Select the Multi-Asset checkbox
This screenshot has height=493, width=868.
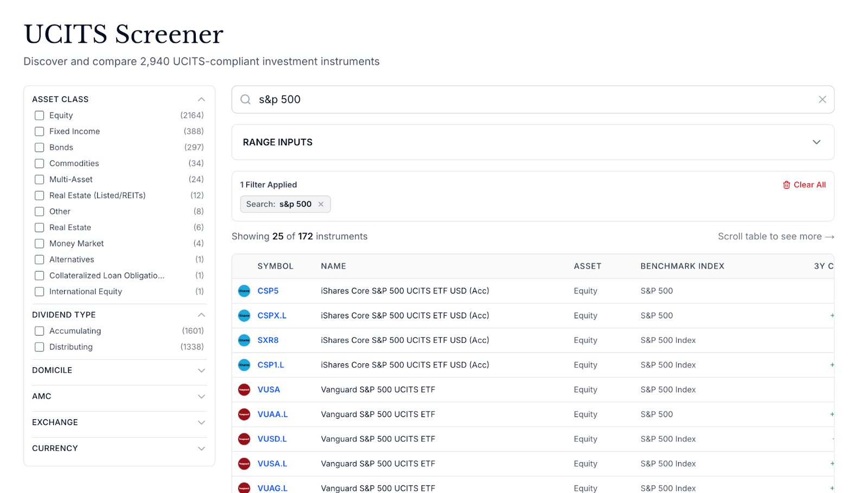[39, 180]
